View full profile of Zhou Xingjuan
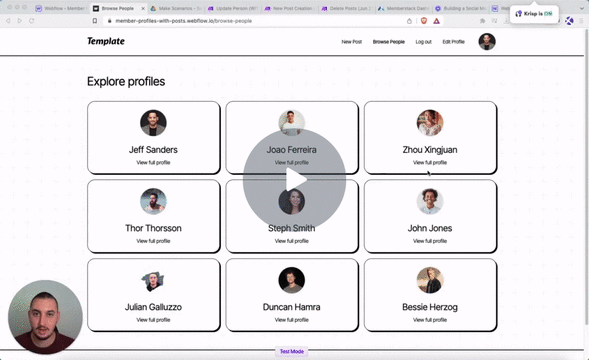 pos(430,162)
